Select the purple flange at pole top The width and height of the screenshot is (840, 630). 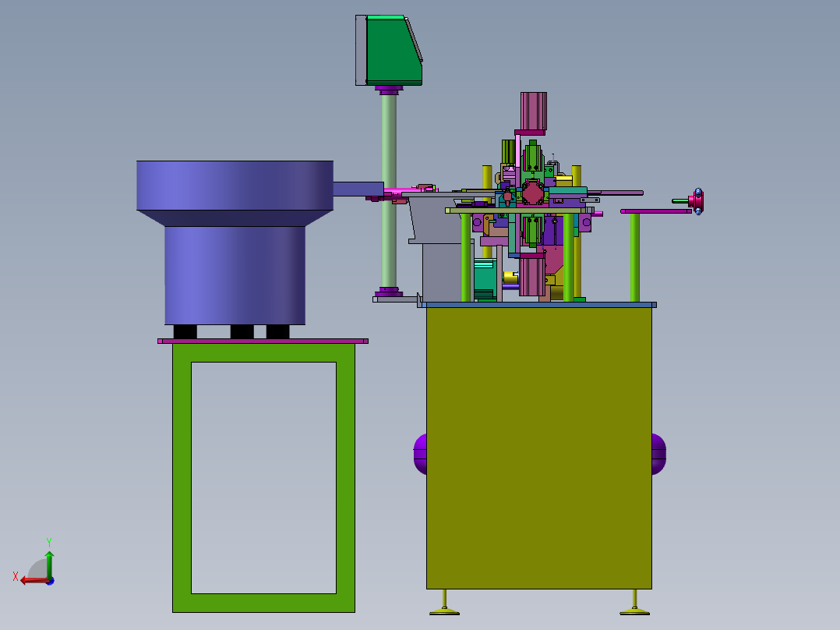click(389, 89)
